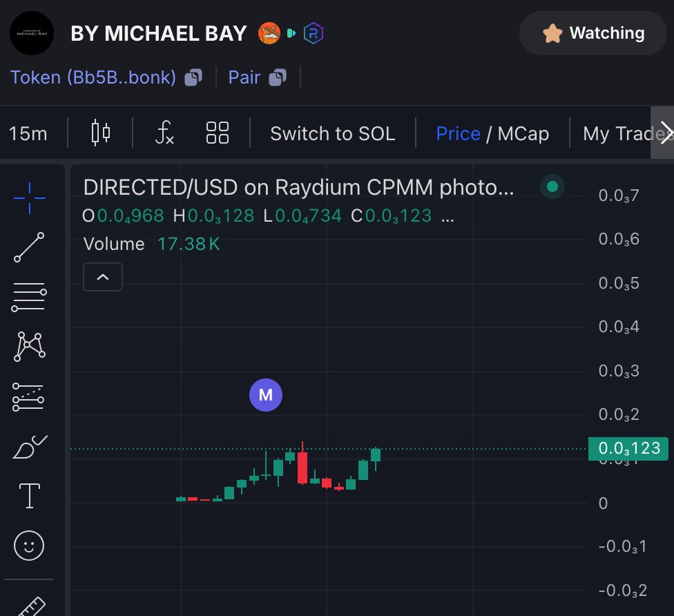Click the high value 0.0₃128
Screen dimensions: 674x616
[x=221, y=215]
